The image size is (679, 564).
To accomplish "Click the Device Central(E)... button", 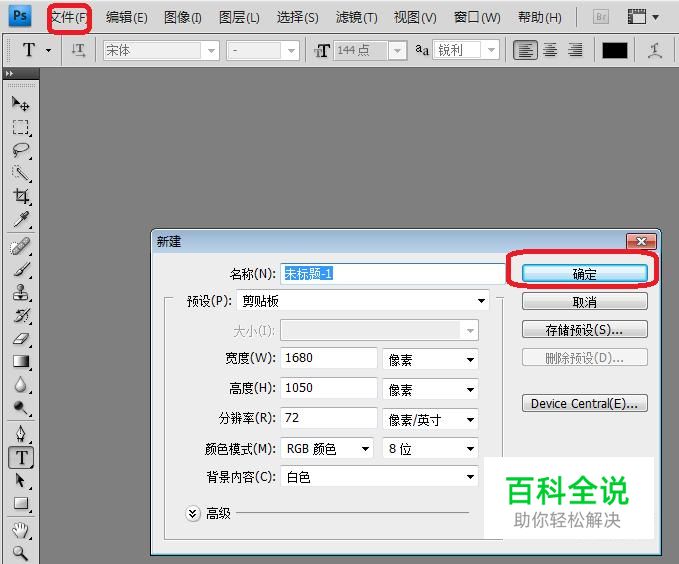I will tap(585, 403).
